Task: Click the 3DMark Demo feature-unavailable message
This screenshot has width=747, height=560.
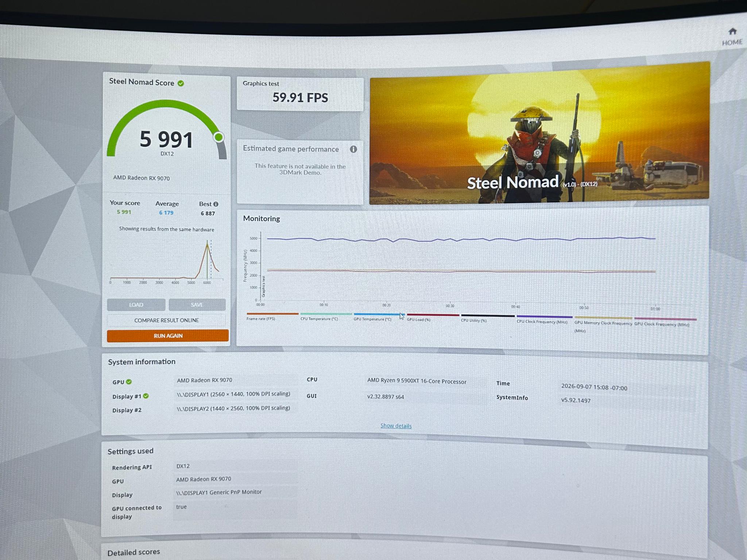Action: tap(300, 169)
